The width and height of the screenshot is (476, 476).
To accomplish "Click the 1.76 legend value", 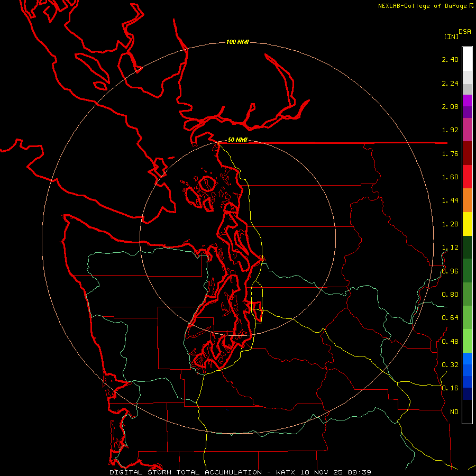I will (x=450, y=153).
